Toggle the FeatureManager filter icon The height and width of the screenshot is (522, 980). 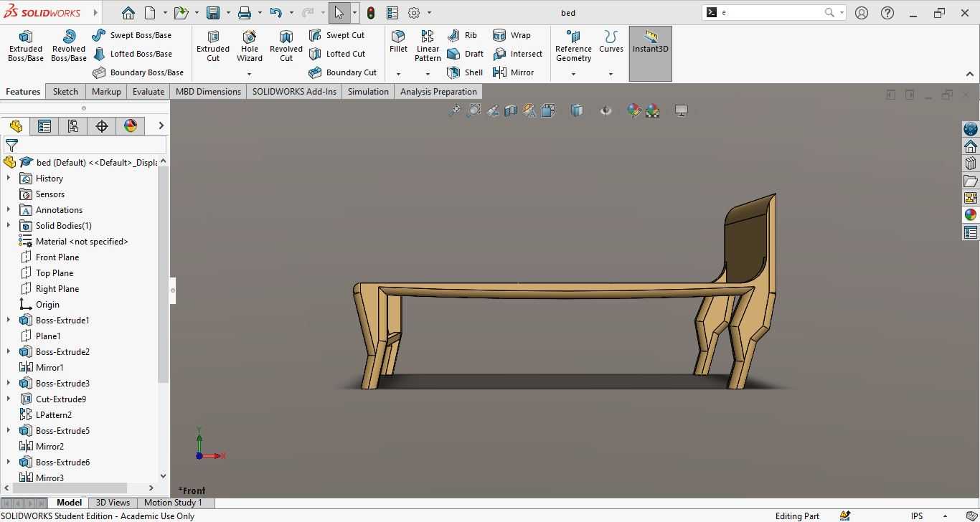11,146
